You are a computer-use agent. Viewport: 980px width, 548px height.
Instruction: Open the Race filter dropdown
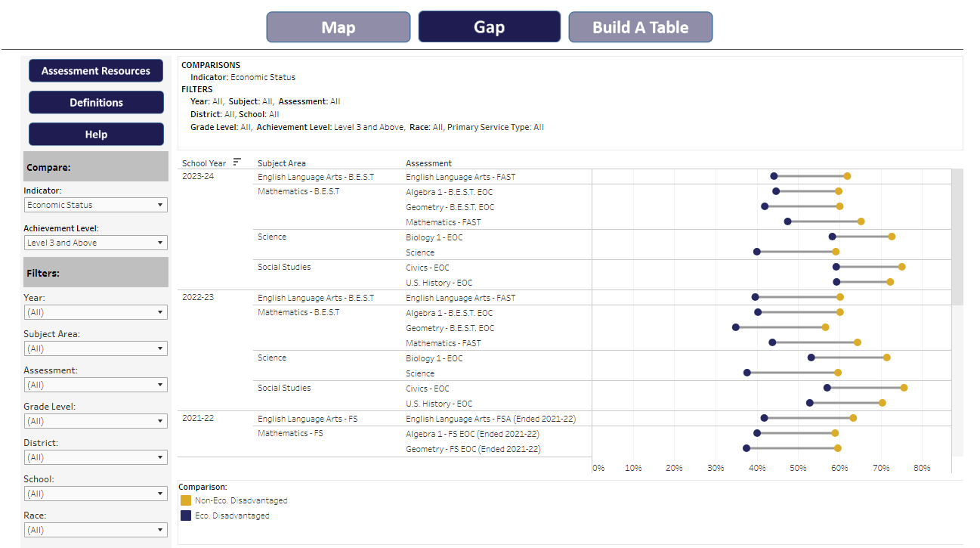click(95, 530)
